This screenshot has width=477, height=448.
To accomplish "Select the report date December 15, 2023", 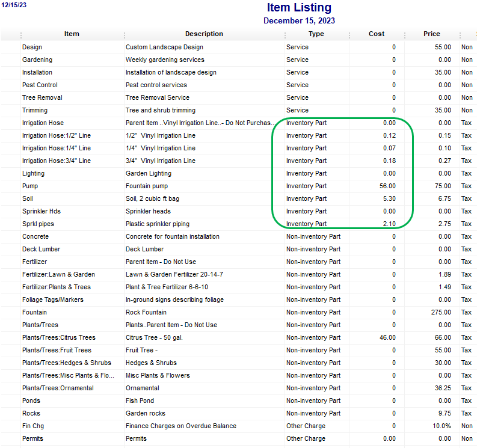I will (x=299, y=20).
